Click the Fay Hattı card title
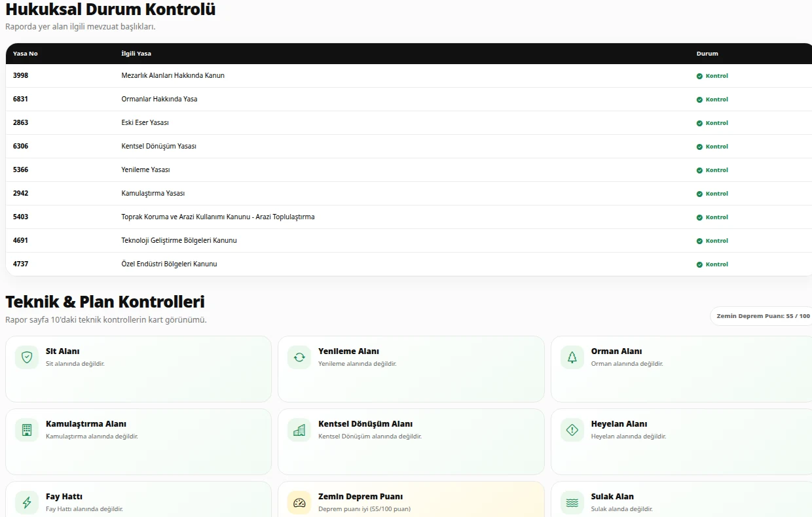The height and width of the screenshot is (517, 812). pyautogui.click(x=64, y=497)
